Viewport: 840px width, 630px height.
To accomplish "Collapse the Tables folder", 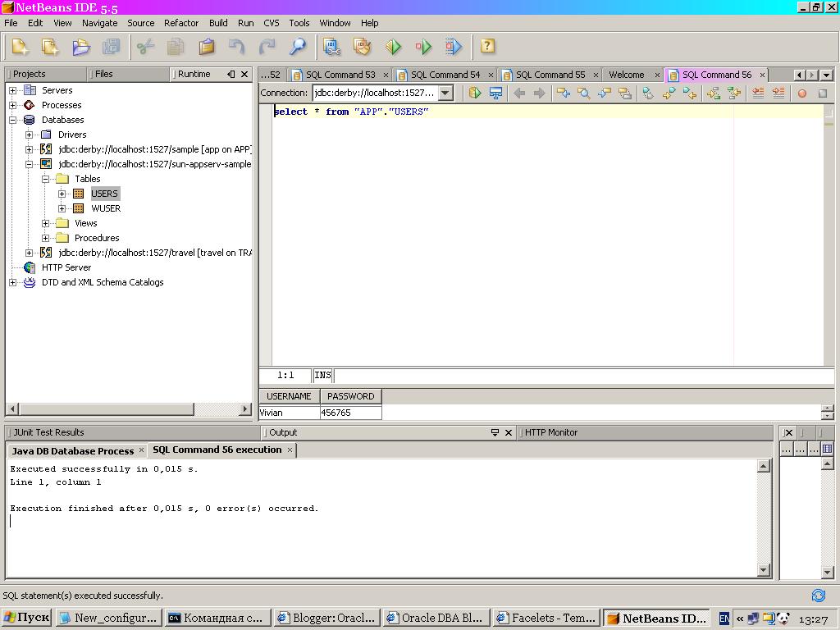I will (x=46, y=179).
